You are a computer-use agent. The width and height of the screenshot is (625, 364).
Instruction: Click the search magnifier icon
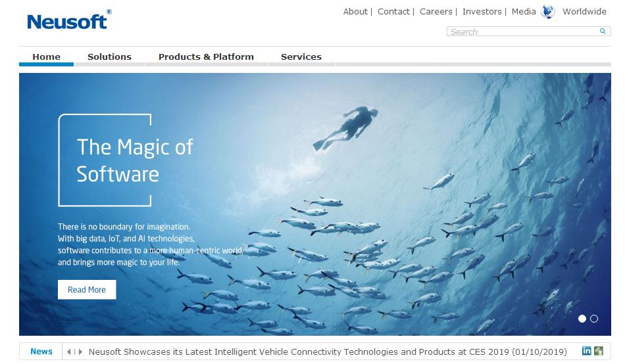click(602, 31)
